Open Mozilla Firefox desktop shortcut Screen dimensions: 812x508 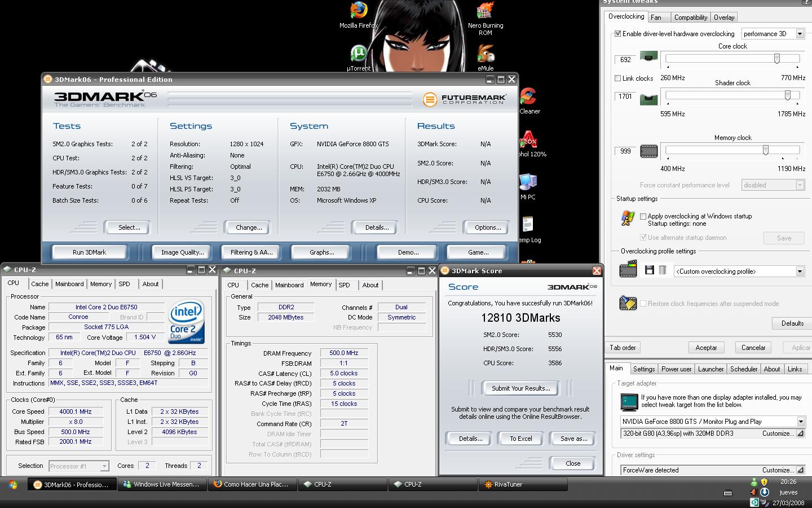tap(359, 15)
